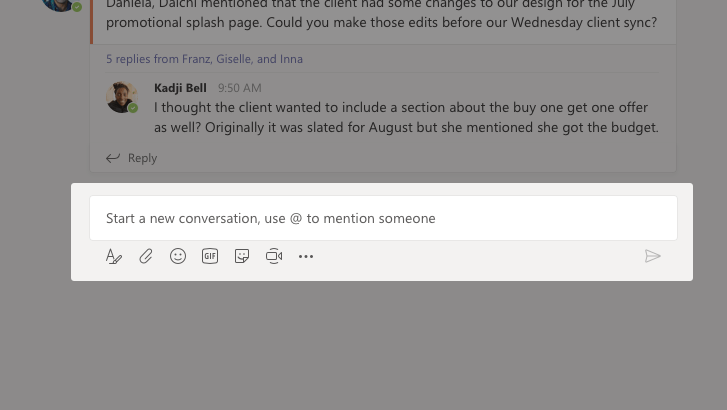Click the reply arrow icon beside Reply
Screen dimensions: 727x410
click(x=113, y=158)
